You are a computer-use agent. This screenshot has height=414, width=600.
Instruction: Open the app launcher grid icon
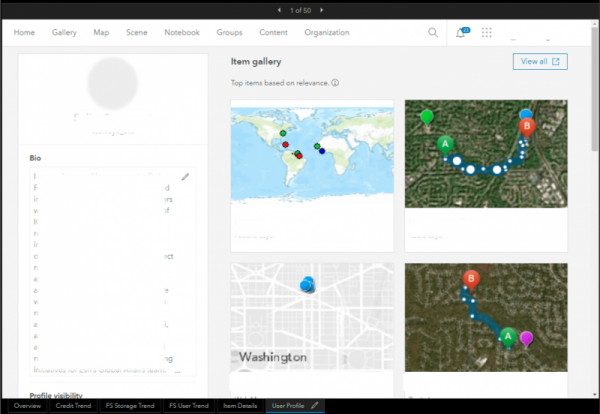tap(486, 33)
